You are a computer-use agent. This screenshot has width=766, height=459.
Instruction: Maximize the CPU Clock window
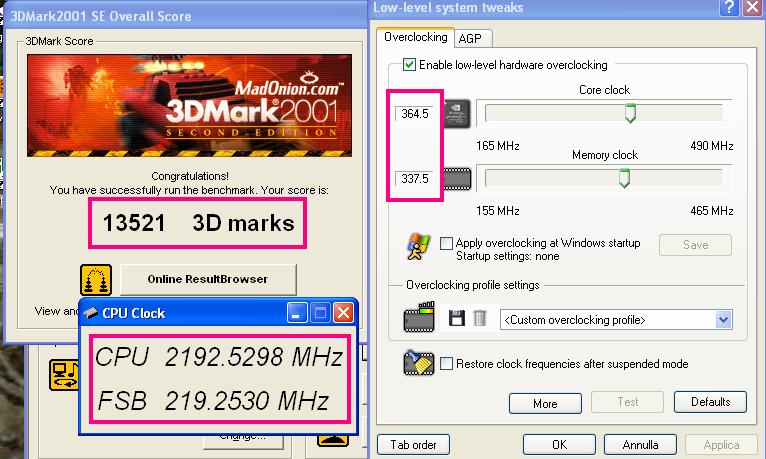click(x=320, y=313)
